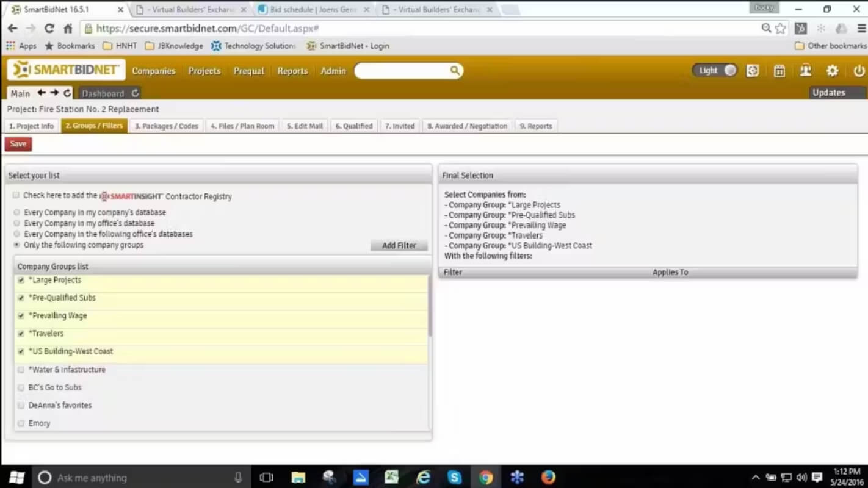Image resolution: width=868 pixels, height=488 pixels.
Task: Switch to the 1. Project Info tab
Action: point(31,126)
